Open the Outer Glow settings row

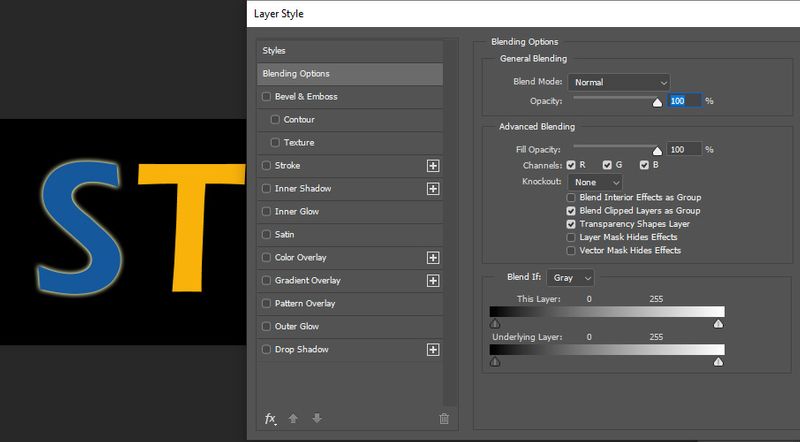pyautogui.click(x=350, y=326)
